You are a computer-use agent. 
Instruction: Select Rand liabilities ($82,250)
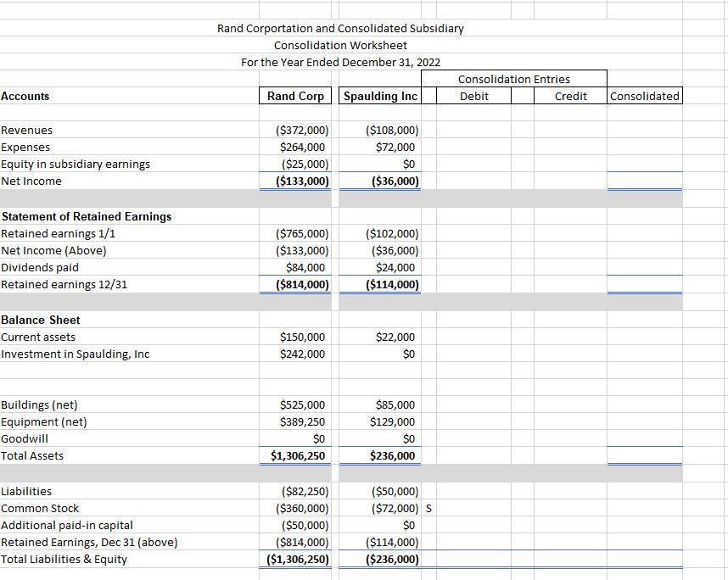click(305, 491)
